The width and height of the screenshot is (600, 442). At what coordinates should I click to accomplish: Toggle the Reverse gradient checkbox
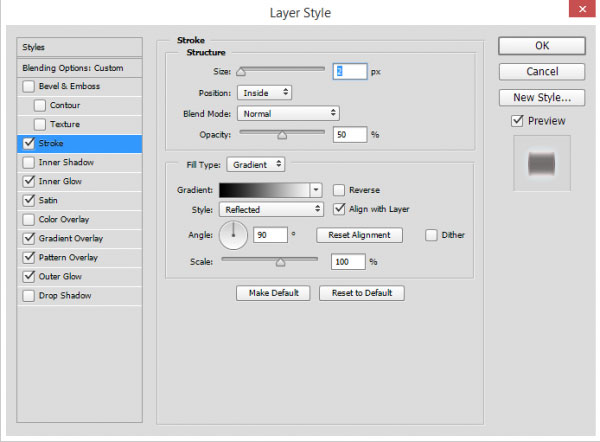click(x=340, y=189)
